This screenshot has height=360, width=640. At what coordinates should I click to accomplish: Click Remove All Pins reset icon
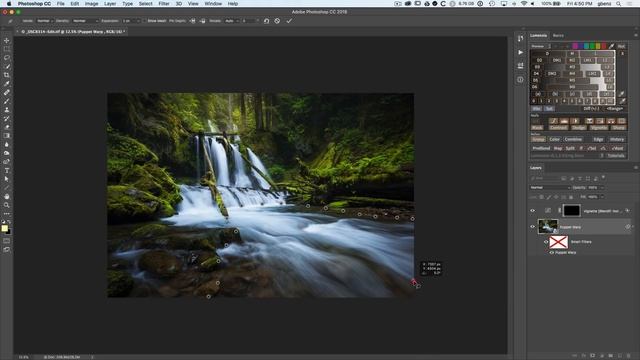coord(267,20)
